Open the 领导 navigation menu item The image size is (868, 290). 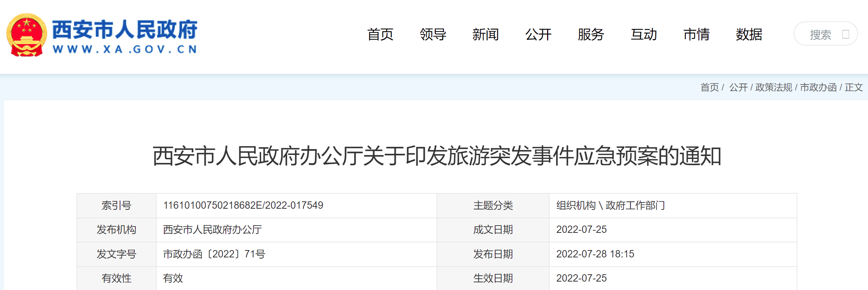point(433,34)
